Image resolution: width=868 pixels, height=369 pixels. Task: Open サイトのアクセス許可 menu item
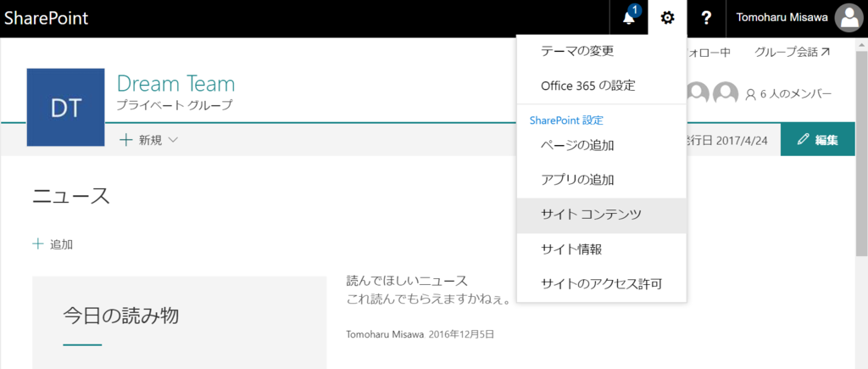[x=601, y=284]
